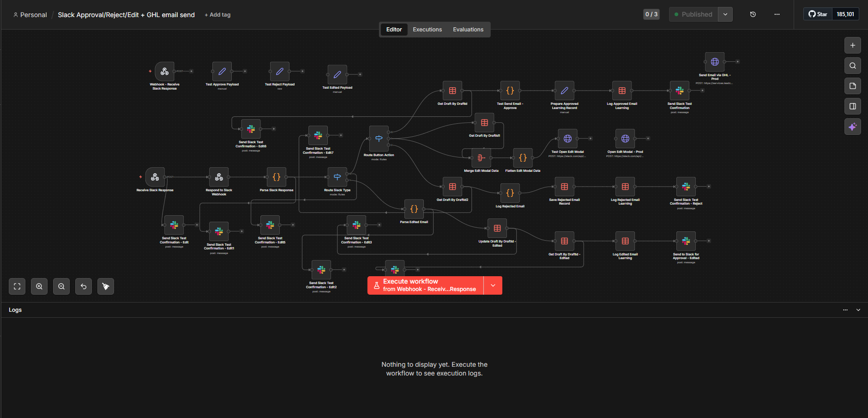
Task: Zoom in on the workflow canvas
Action: point(39,286)
